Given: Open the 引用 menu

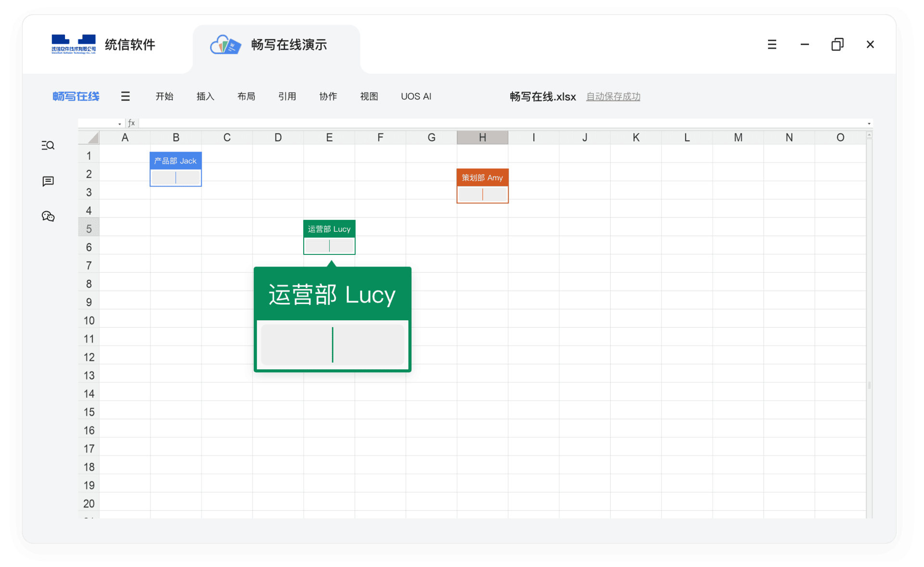Looking at the screenshot, I should (287, 96).
